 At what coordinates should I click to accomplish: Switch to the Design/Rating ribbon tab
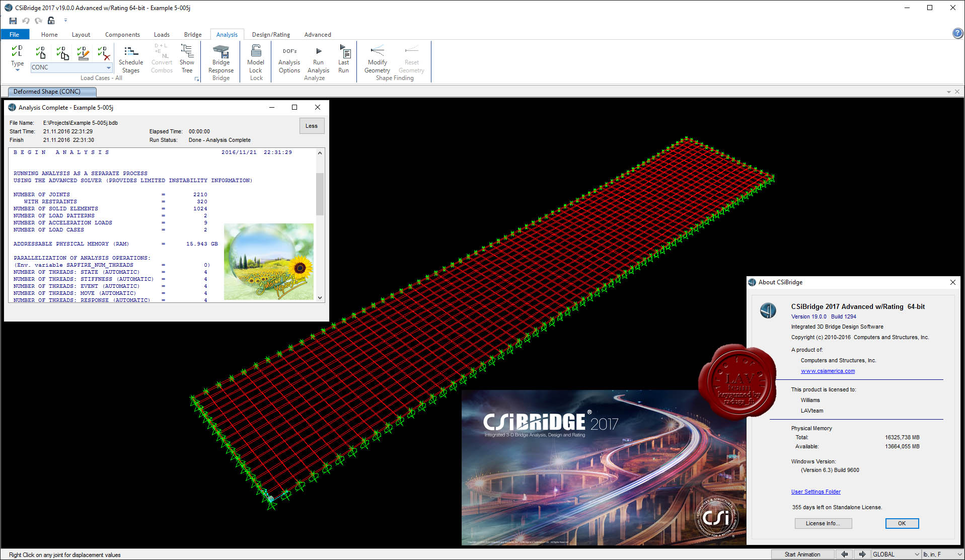pos(271,34)
